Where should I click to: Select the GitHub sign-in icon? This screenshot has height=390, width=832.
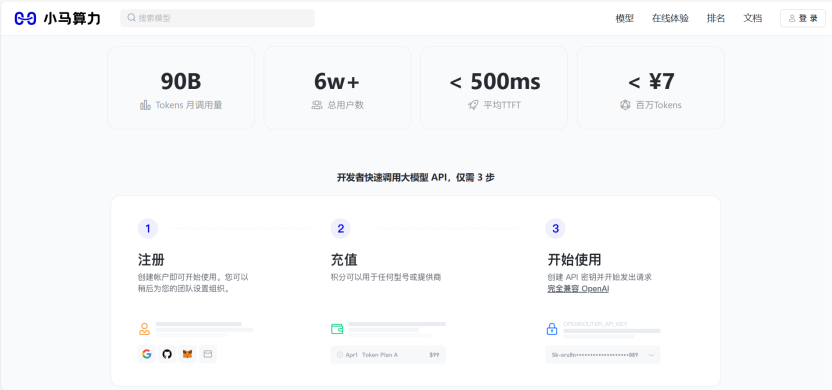167,354
